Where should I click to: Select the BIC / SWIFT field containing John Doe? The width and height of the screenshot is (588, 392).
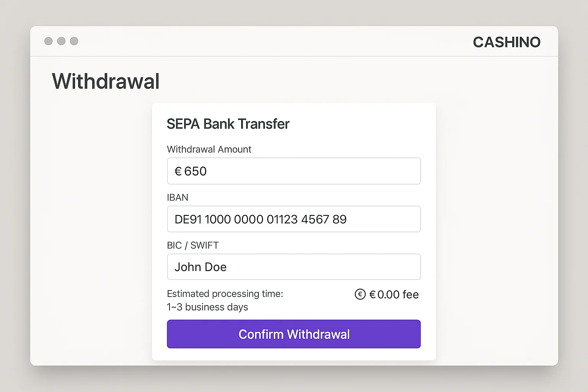click(x=294, y=267)
